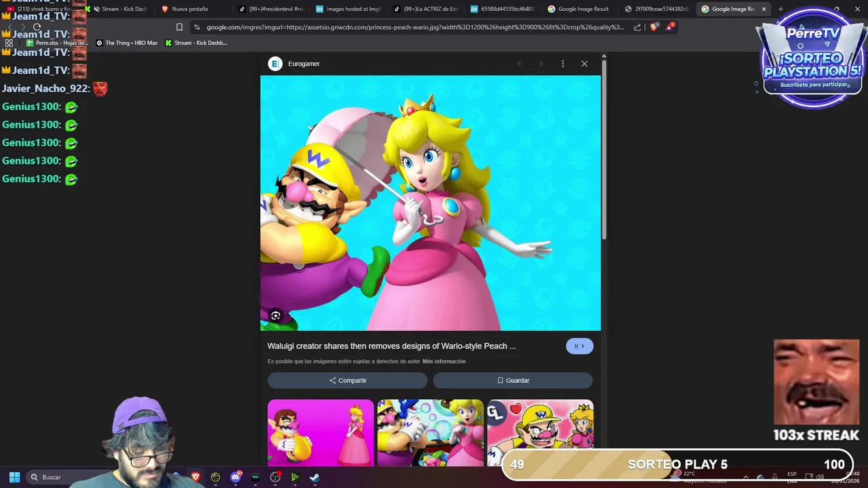Open the 'Más información' copyright link
868x488 pixels.
click(x=443, y=361)
